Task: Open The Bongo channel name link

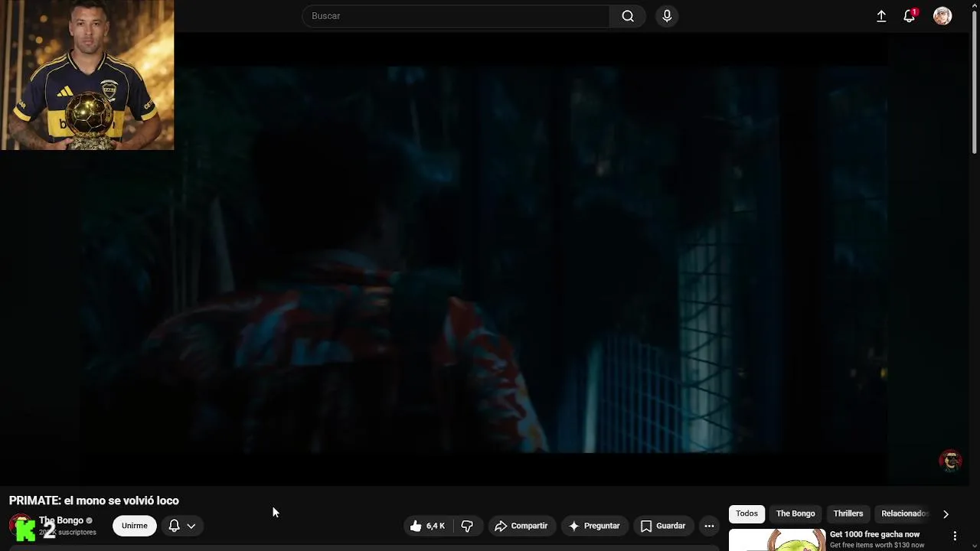Action: (61, 520)
